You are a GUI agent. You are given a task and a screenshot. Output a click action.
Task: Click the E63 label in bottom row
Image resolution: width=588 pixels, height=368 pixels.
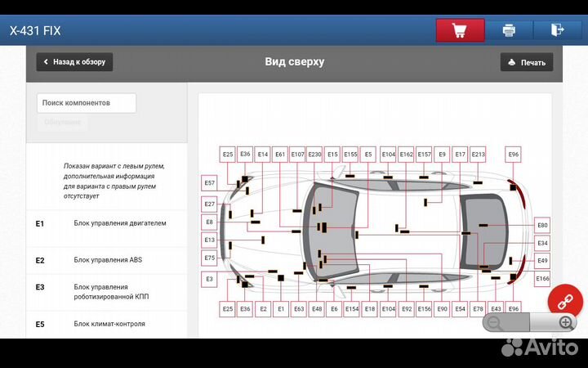(x=299, y=309)
